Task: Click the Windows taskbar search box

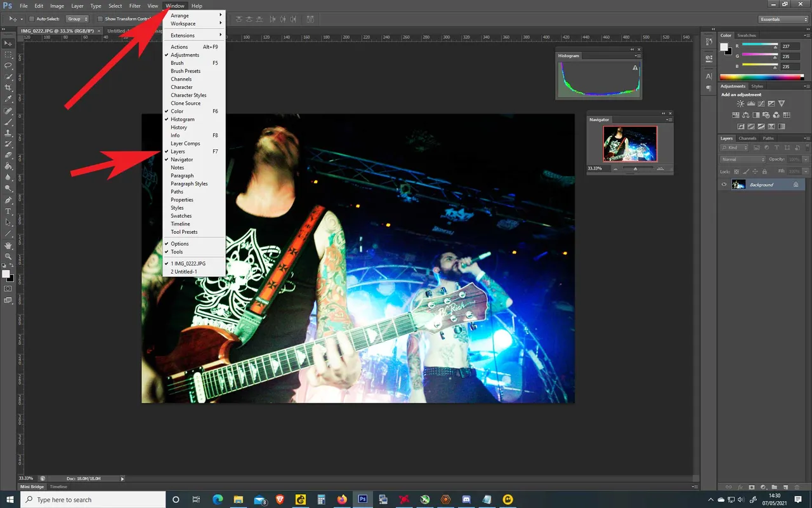Action: pyautogui.click(x=93, y=500)
